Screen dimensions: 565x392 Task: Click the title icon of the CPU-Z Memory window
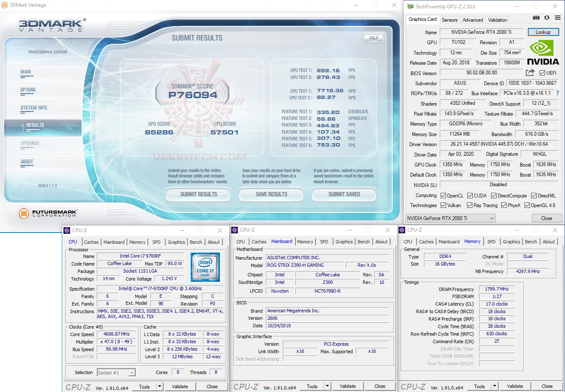(402, 230)
